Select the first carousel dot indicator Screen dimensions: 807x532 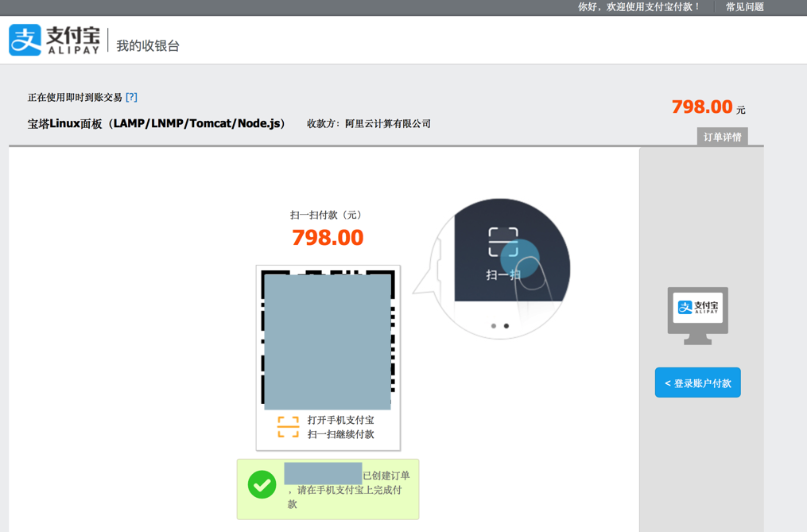click(494, 326)
